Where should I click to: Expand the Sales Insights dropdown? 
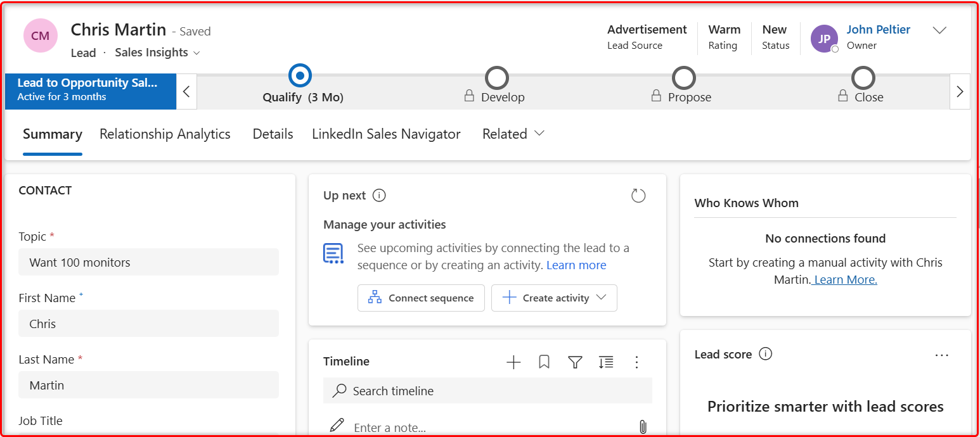click(196, 53)
